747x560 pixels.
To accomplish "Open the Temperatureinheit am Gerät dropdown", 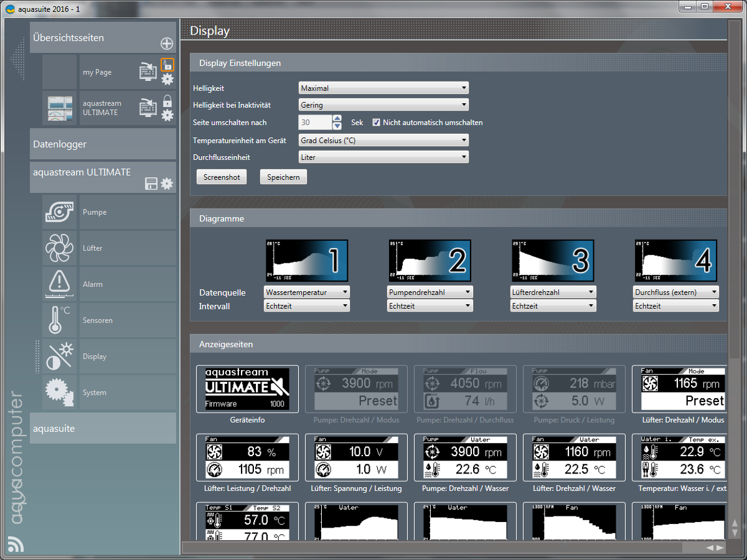I will coord(383,140).
